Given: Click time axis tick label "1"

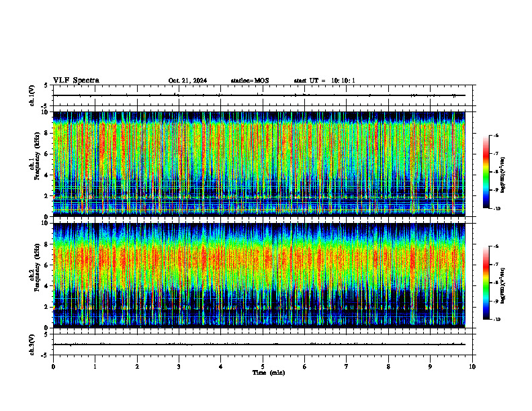Looking at the screenshot, I should point(95,367).
